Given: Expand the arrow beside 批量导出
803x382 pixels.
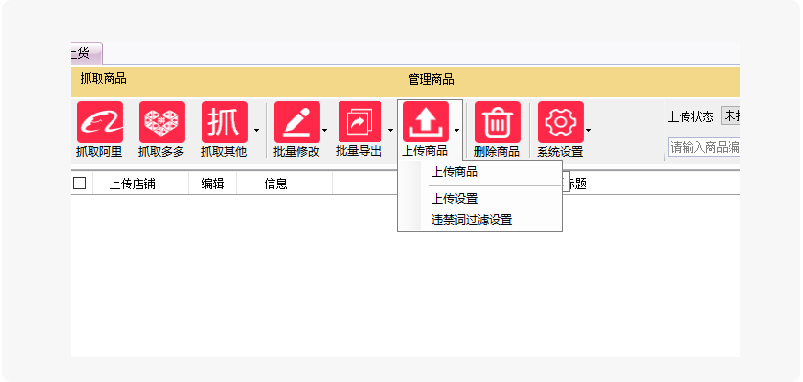Looking at the screenshot, I should point(390,131).
